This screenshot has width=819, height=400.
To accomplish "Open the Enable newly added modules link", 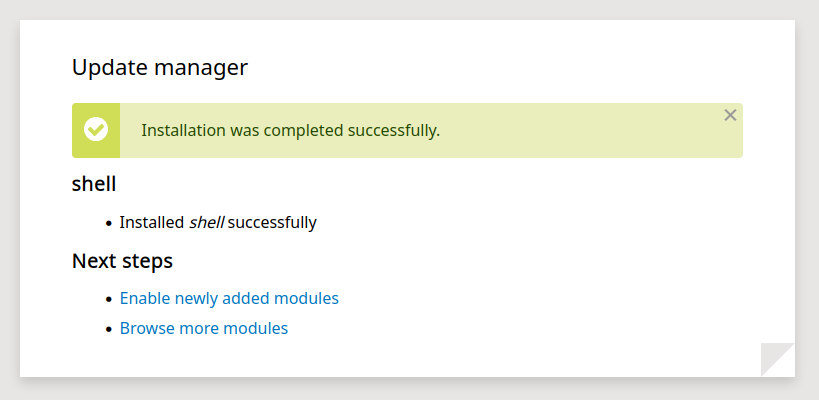I will click(x=229, y=298).
